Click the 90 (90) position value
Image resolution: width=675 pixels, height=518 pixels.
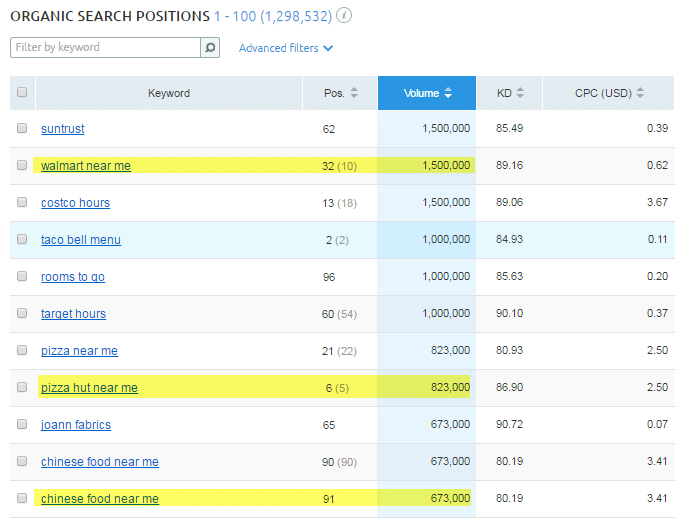(x=339, y=462)
